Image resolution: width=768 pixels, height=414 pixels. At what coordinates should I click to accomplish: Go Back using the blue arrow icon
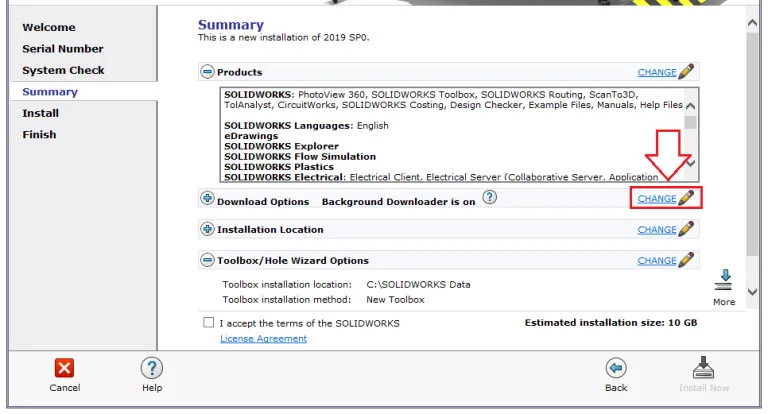[x=616, y=368]
